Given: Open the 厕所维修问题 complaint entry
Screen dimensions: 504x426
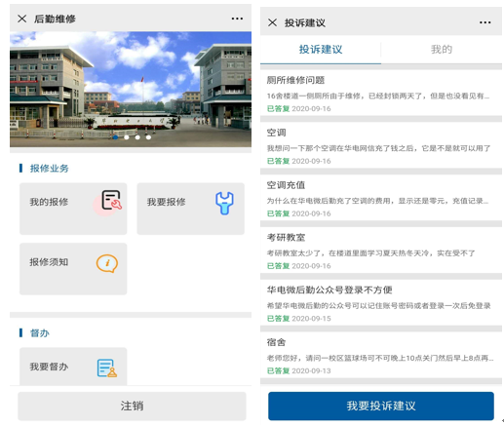Looking at the screenshot, I should [381, 94].
